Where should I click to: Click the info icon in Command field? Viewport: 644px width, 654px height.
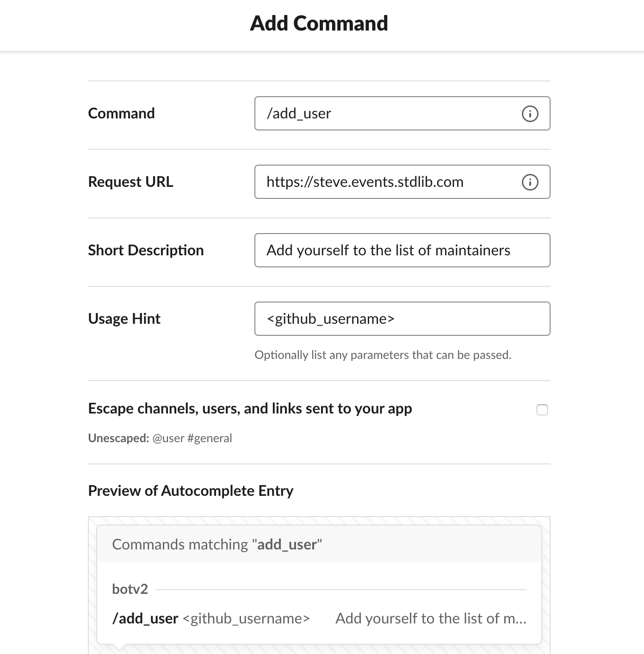530,114
